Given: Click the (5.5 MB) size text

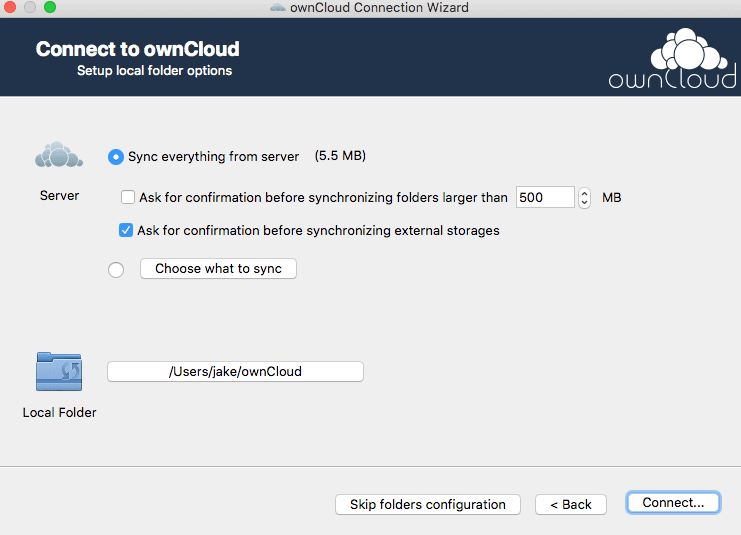Looking at the screenshot, I should click(340, 156).
